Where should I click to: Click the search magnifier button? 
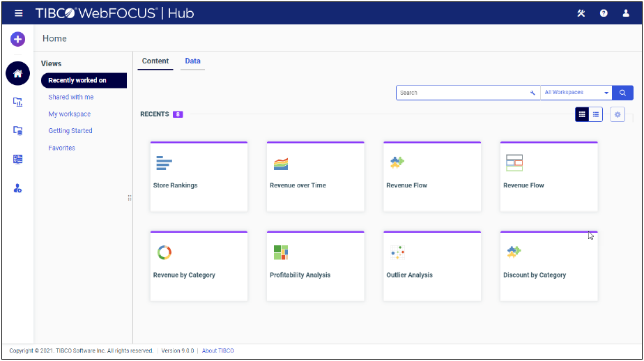tap(622, 93)
